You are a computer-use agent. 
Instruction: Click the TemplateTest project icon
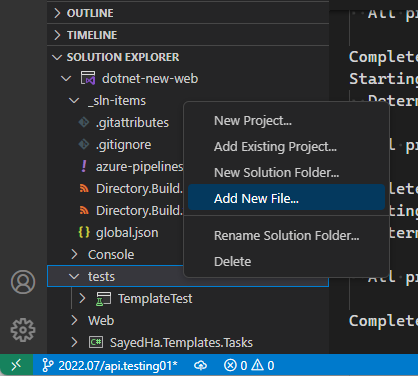(x=104, y=299)
